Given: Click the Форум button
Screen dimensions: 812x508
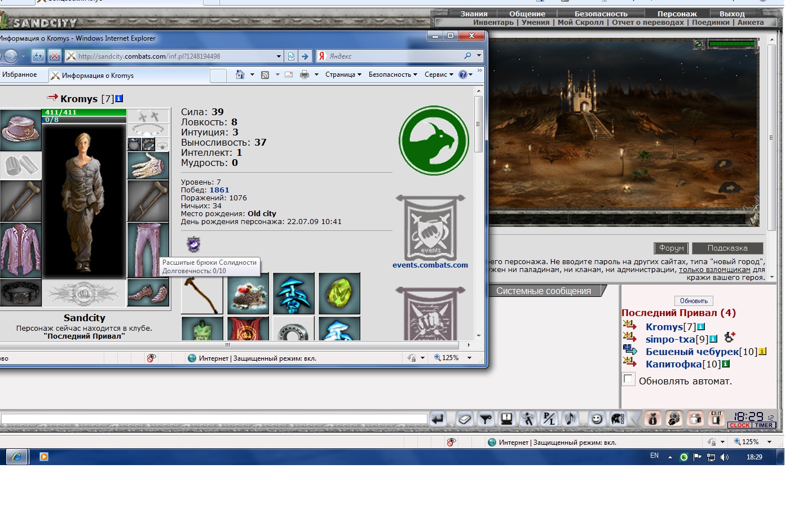Looking at the screenshot, I should pyautogui.click(x=671, y=248).
